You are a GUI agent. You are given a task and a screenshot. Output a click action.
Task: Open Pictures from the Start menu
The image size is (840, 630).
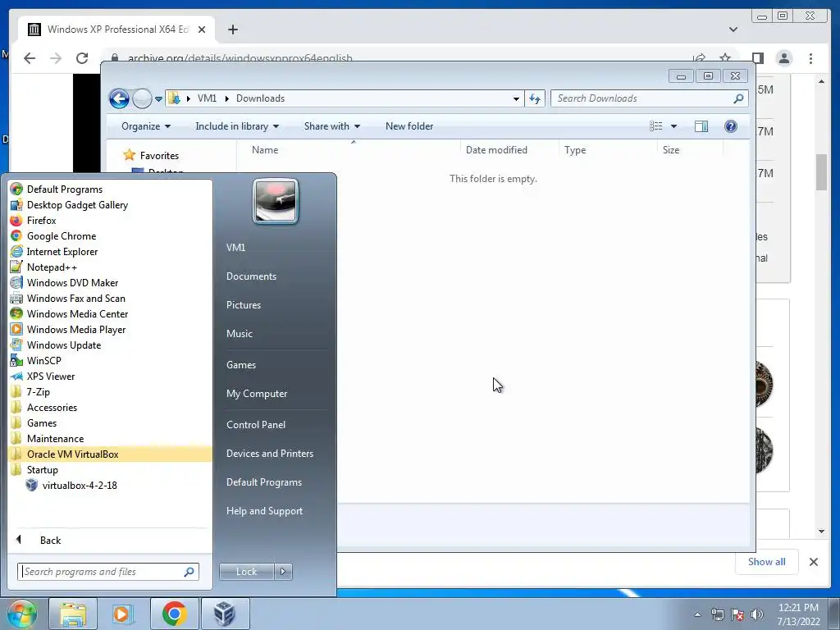point(243,305)
